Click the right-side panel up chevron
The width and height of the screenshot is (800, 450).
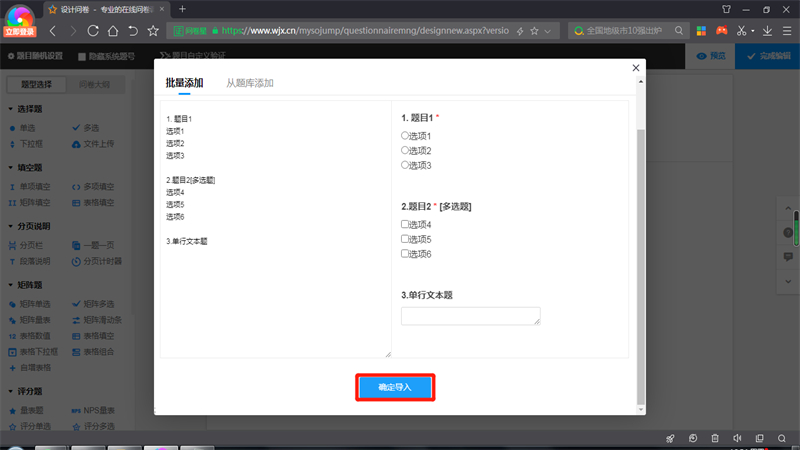click(788, 208)
